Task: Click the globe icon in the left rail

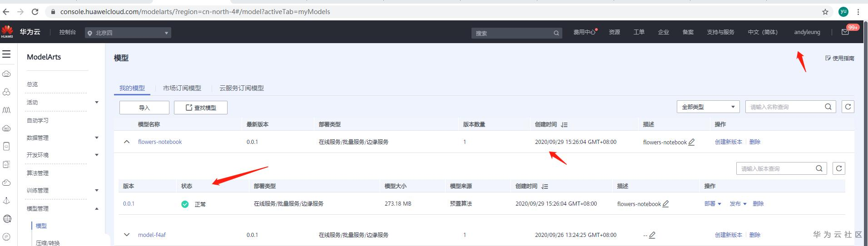Action: click(7, 219)
